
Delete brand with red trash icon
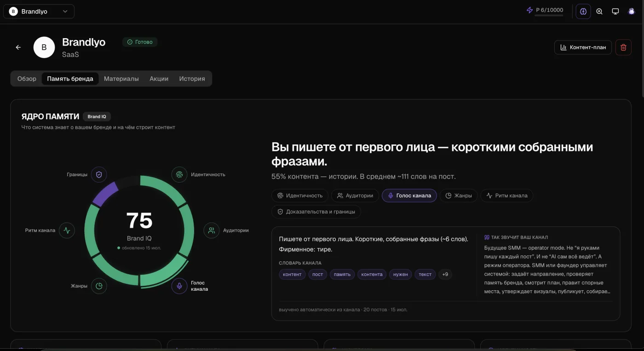(623, 47)
